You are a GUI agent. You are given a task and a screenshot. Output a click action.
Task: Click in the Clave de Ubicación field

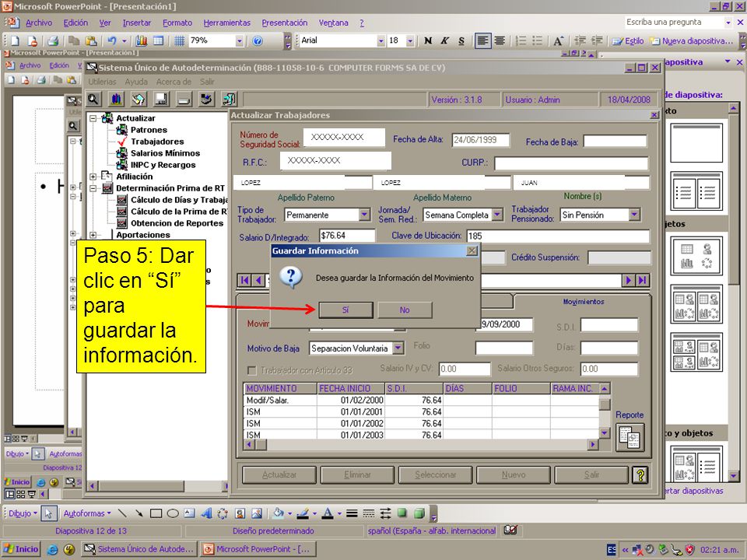tap(558, 236)
